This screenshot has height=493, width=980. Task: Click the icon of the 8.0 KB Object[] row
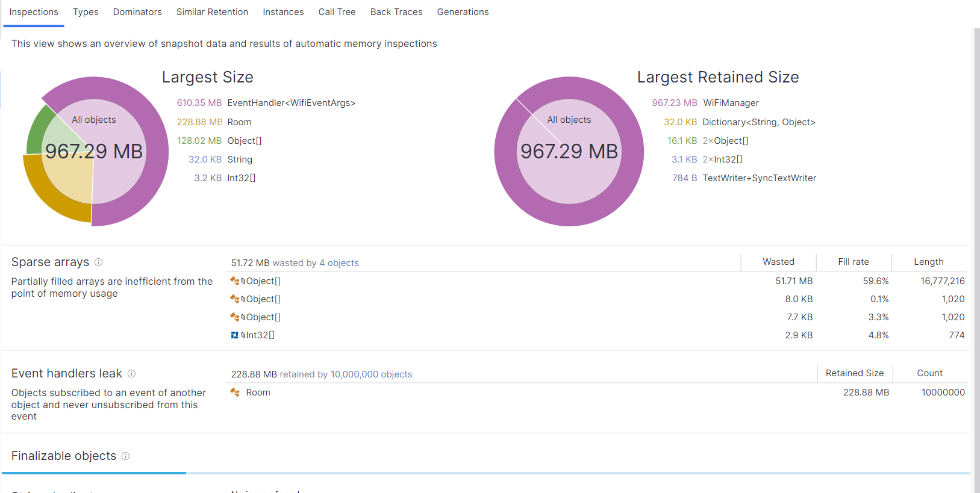click(x=235, y=299)
